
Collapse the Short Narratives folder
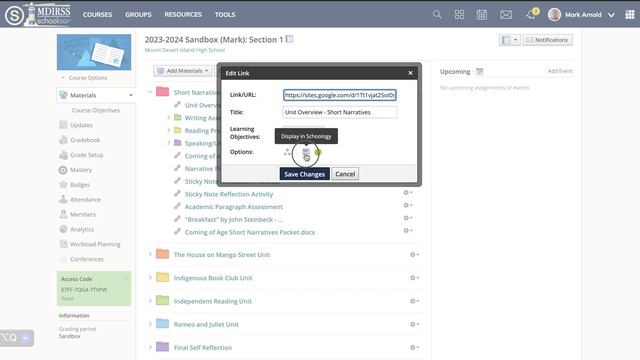click(150, 92)
